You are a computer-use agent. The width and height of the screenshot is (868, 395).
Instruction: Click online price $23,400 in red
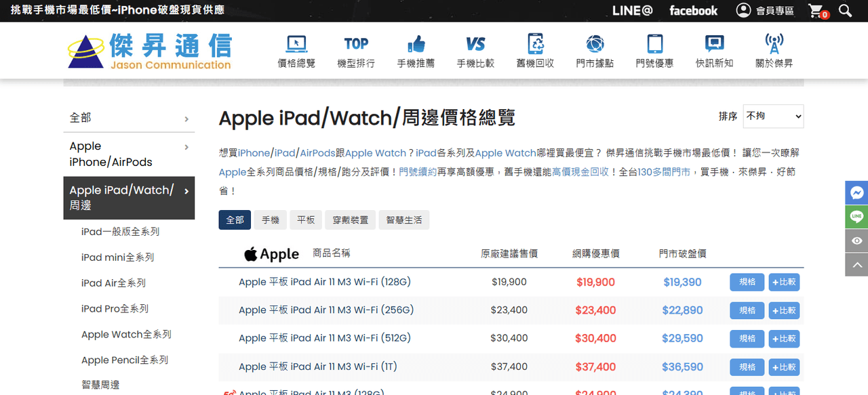click(x=595, y=310)
